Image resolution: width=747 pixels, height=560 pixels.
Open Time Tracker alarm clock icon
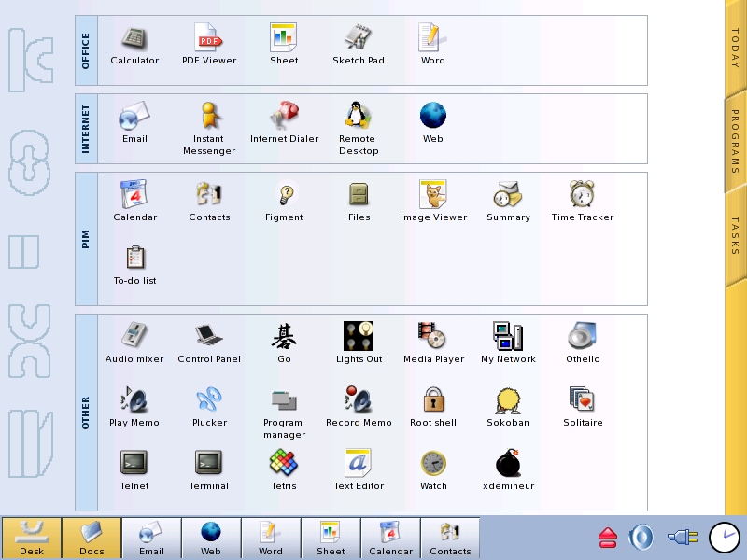pos(582,202)
